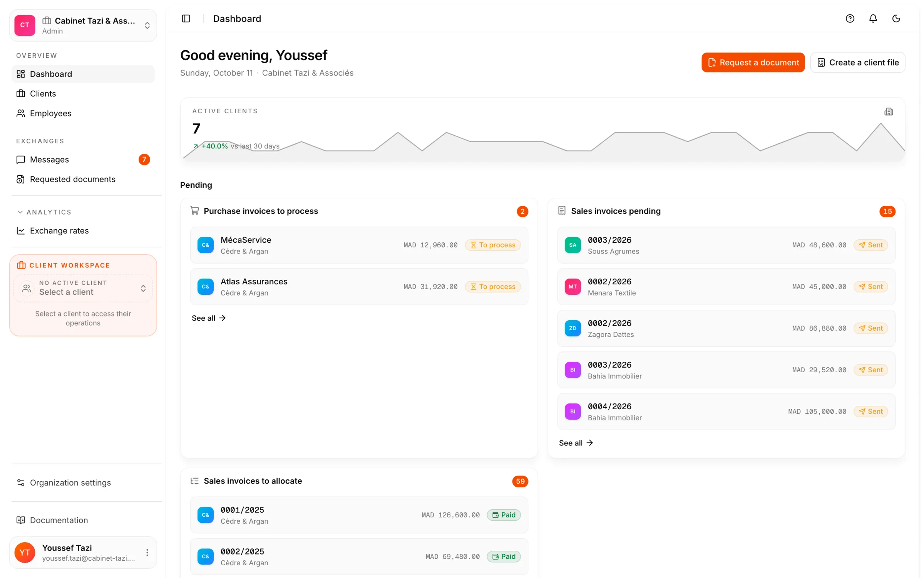Open the MécaService purchase invoice

(359, 245)
